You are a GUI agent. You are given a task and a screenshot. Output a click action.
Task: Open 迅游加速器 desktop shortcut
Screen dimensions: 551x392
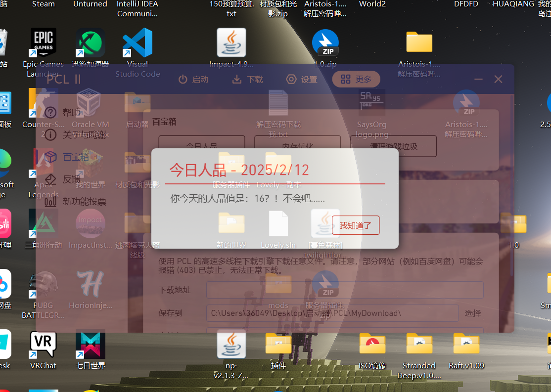91,48
